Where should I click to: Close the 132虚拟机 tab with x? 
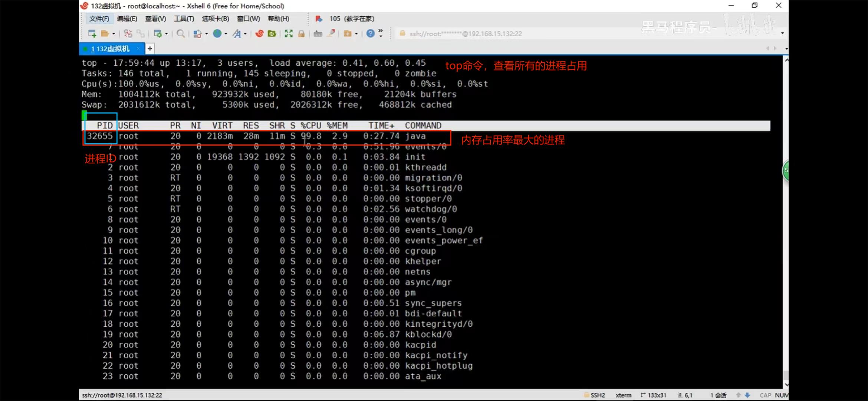(138, 49)
